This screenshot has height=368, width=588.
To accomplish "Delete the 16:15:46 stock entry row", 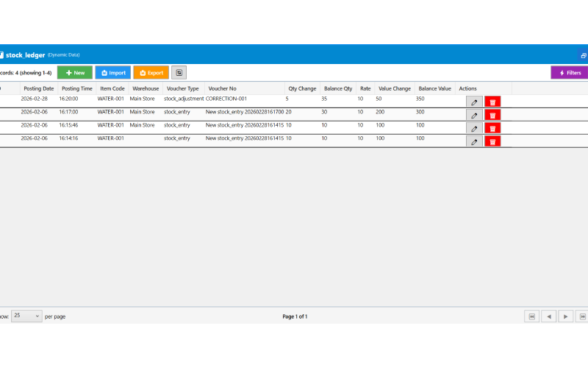I will pos(492,128).
